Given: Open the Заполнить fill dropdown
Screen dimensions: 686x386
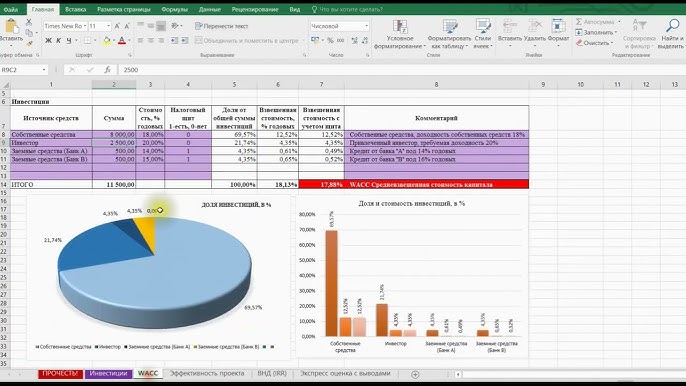Looking at the screenshot, I should [x=596, y=32].
